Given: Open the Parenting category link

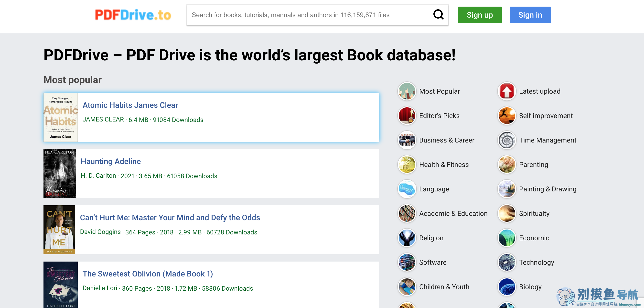Looking at the screenshot, I should click(534, 164).
